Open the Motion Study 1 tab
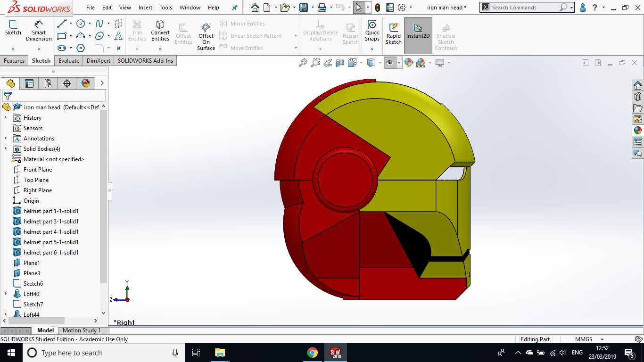 click(82, 330)
